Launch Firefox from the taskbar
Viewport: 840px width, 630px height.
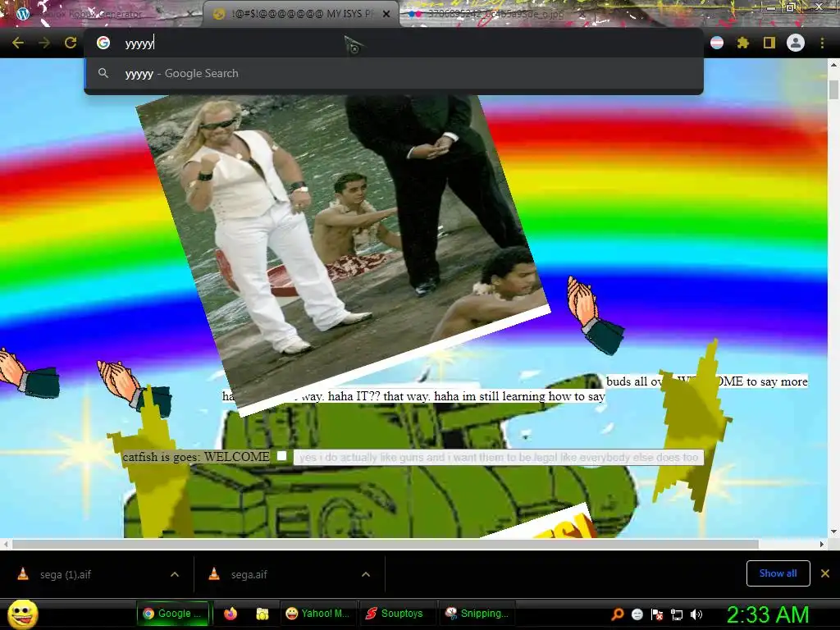[231, 614]
